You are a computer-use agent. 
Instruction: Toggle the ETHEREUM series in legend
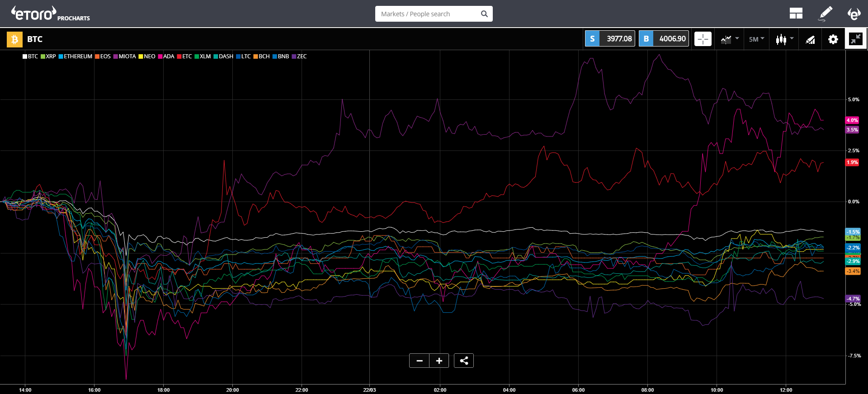[x=77, y=56]
